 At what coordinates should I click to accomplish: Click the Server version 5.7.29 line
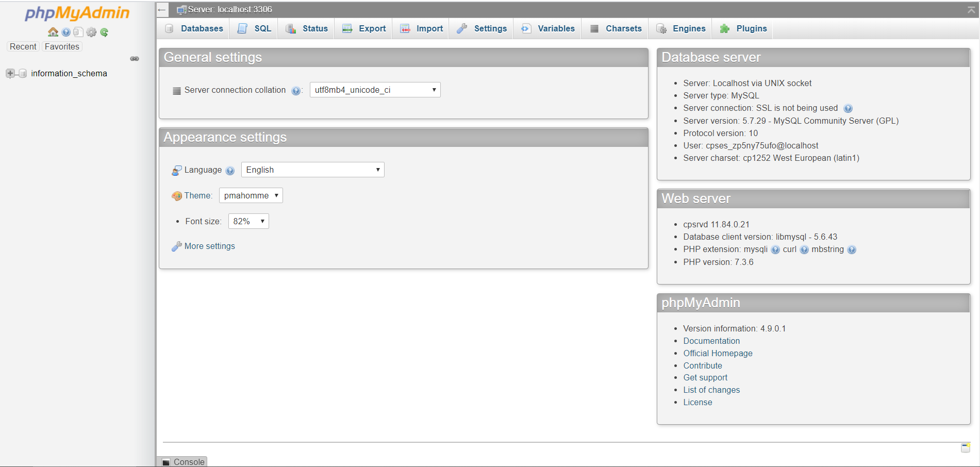click(791, 121)
